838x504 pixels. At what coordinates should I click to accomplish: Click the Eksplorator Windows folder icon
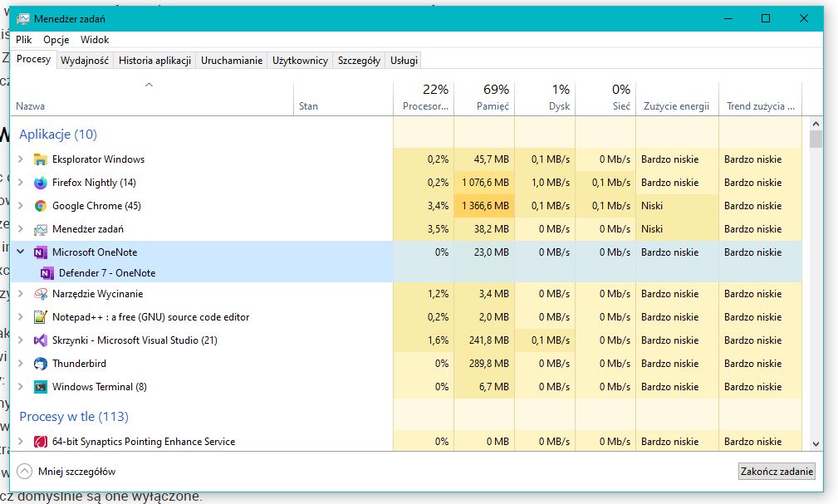[x=40, y=159]
